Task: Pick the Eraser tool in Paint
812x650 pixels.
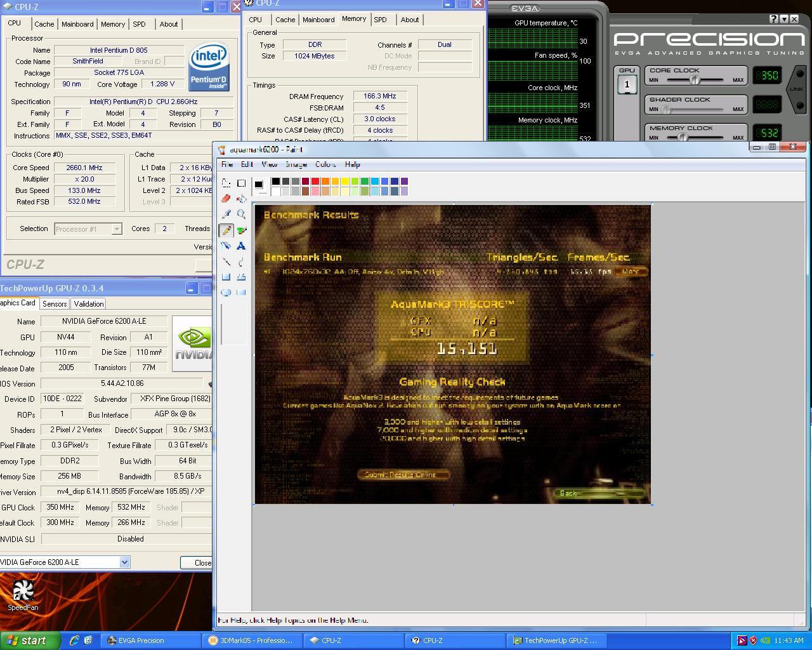Action: tap(226, 199)
